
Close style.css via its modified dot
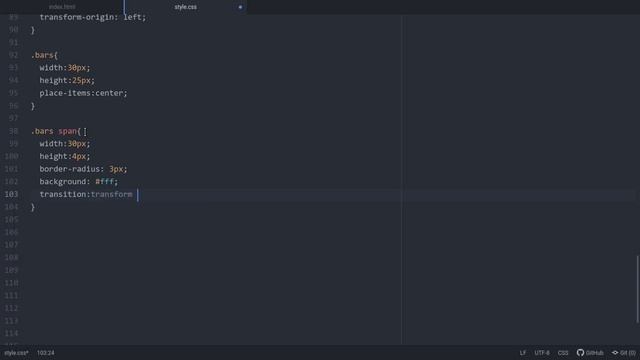(x=240, y=7)
